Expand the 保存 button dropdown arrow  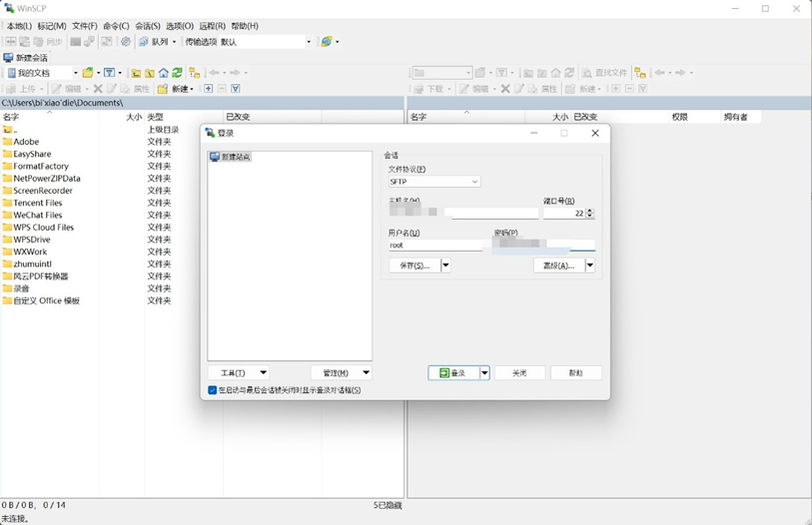(445, 265)
